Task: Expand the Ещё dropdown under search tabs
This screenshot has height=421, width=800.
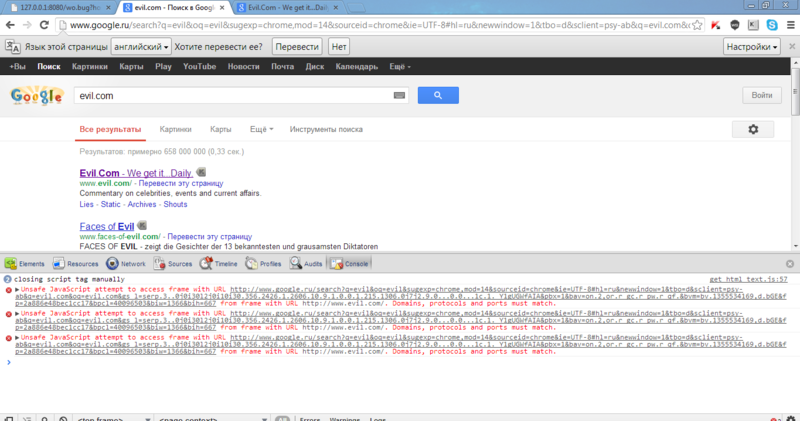Action: 261,130
